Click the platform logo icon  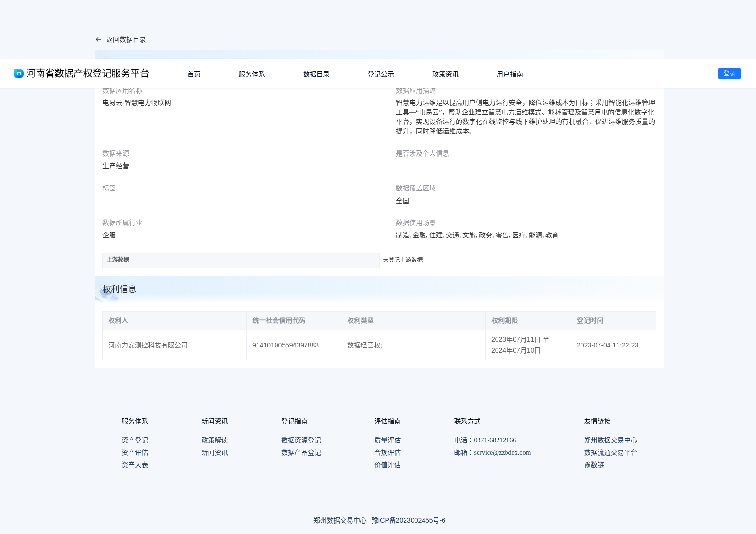pos(19,74)
